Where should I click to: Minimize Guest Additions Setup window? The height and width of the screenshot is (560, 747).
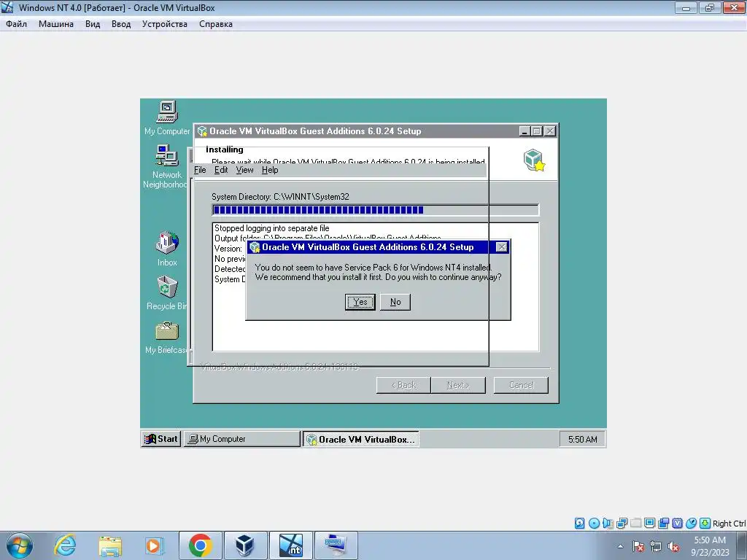pos(525,131)
